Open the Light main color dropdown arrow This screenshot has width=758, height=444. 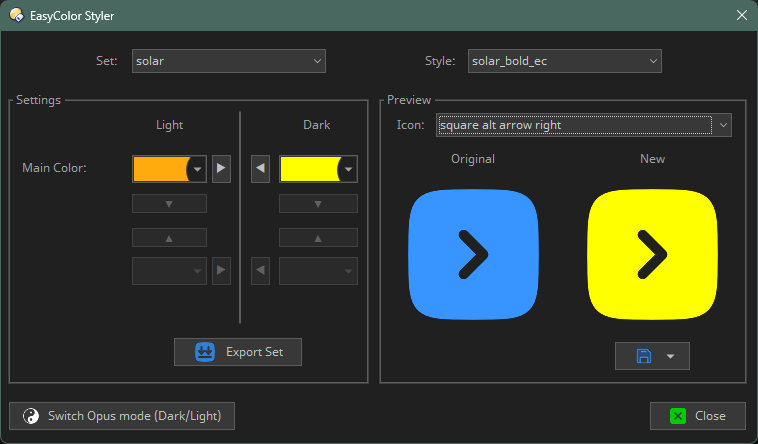pos(197,169)
